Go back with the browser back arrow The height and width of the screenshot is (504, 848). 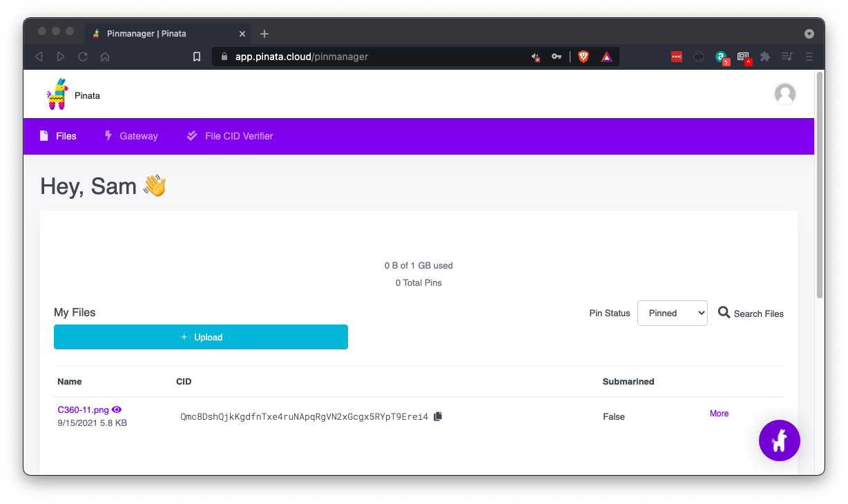39,57
